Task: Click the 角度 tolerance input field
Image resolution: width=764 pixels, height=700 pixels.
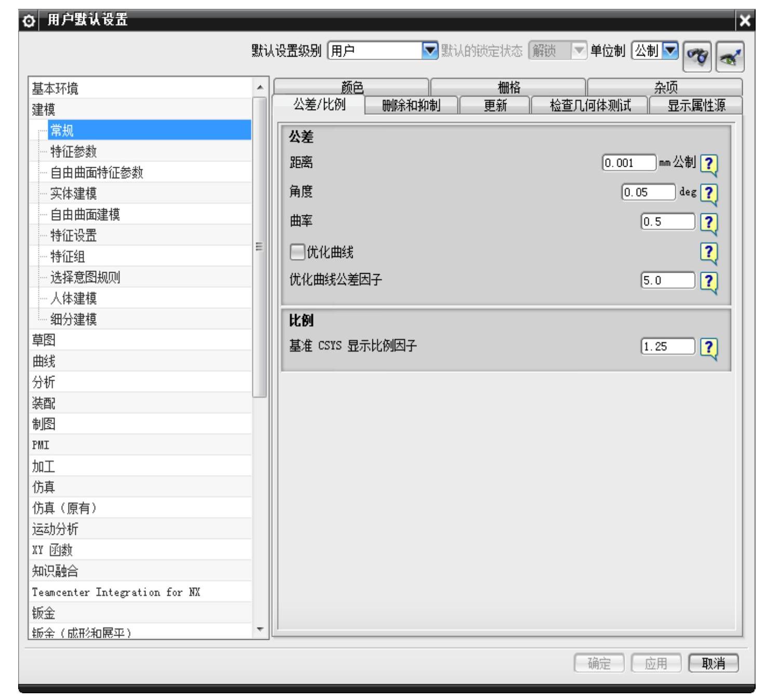Action: pos(649,192)
